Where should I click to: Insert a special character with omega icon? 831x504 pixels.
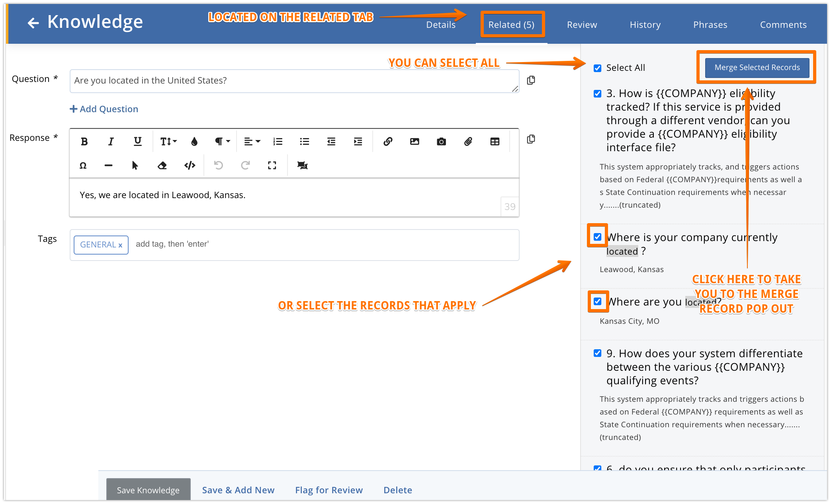coord(83,165)
